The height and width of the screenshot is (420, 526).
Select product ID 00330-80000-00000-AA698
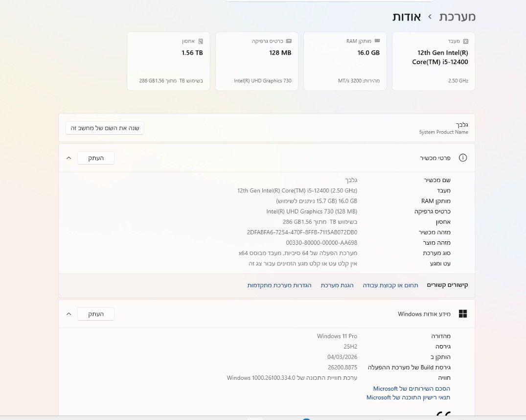point(321,243)
